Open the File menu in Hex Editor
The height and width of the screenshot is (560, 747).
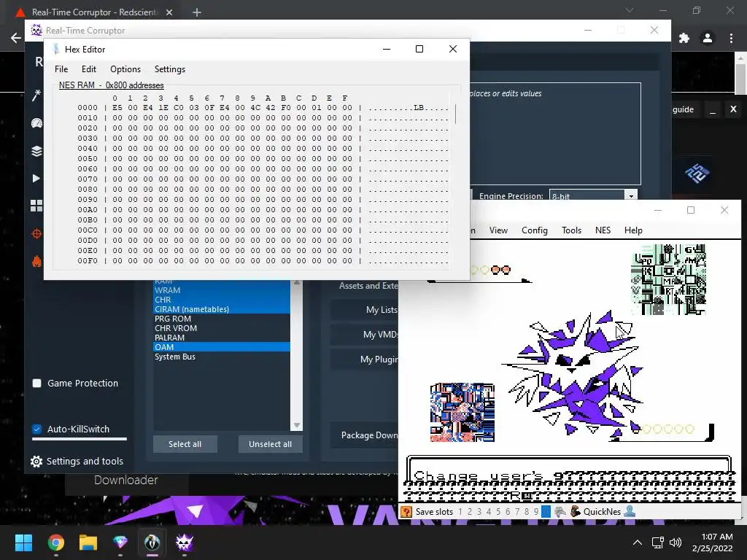pos(61,69)
